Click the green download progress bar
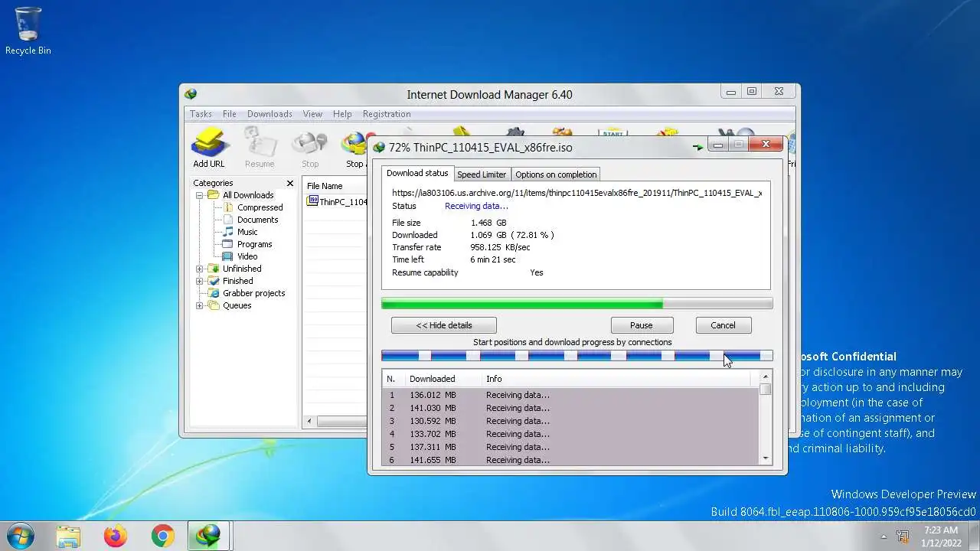This screenshot has width=980, height=551. (577, 304)
